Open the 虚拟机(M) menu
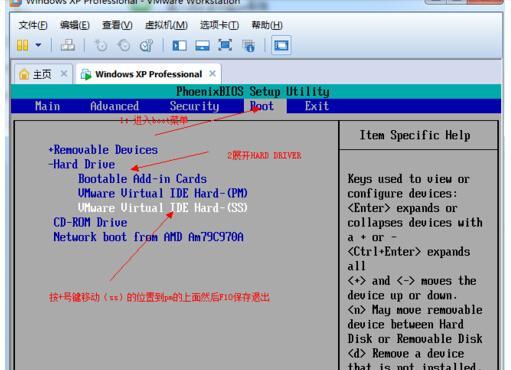The height and width of the screenshot is (370, 511). 166,25
